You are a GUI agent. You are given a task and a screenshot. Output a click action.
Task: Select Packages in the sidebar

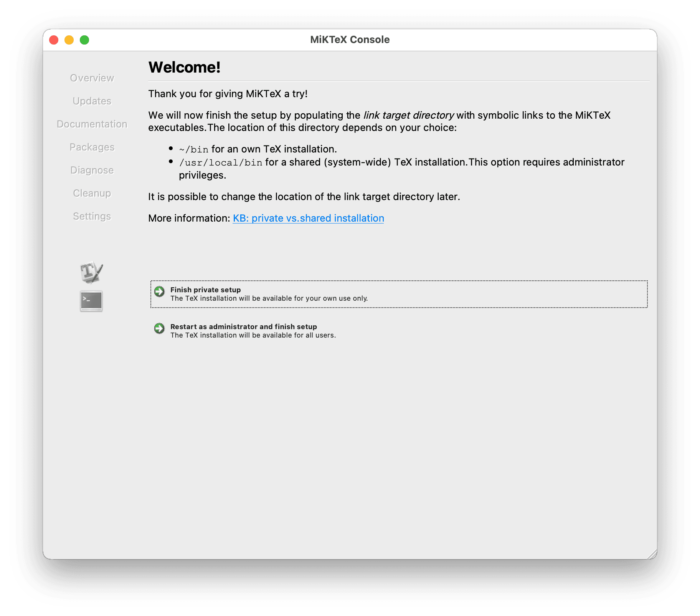[x=92, y=147]
